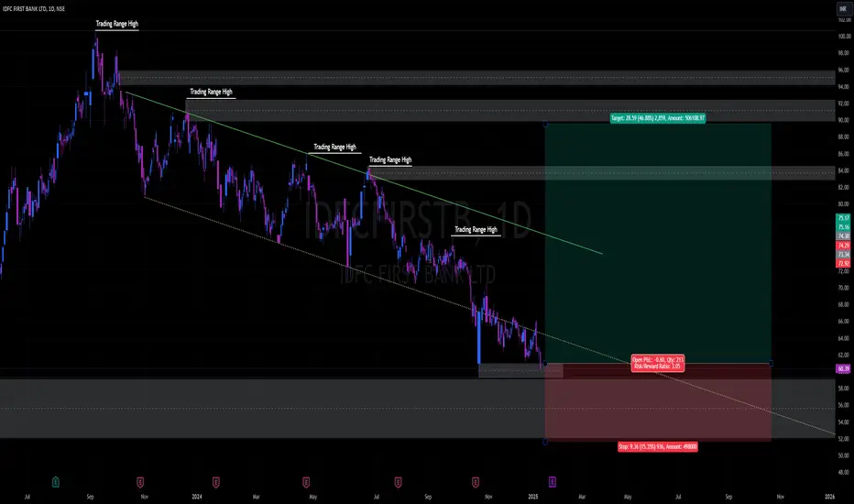
Task: Click the right-edge handle on the position entry line
Action: [772, 364]
